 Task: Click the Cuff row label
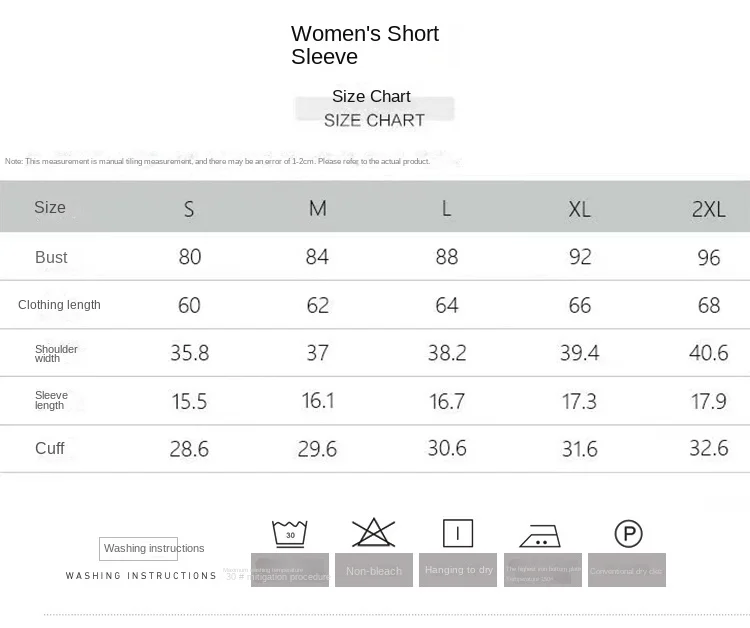50,448
